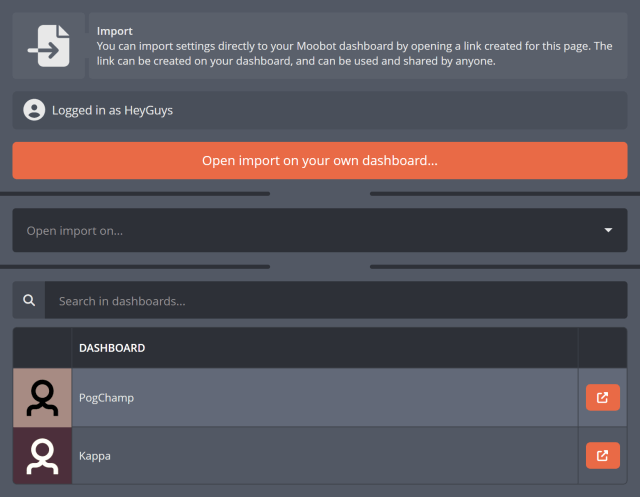This screenshot has width=640, height=497.
Task: Click the user avatar icon beside HeyGuys
Action: point(34,110)
